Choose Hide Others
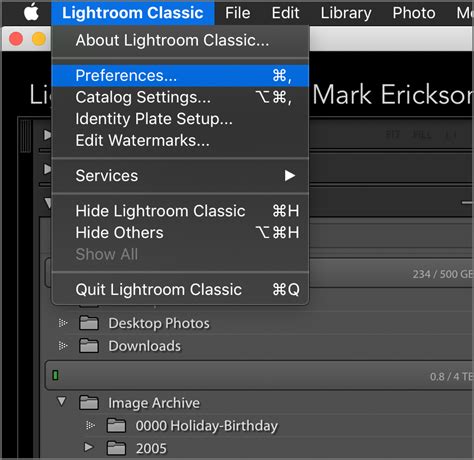 click(x=180, y=233)
